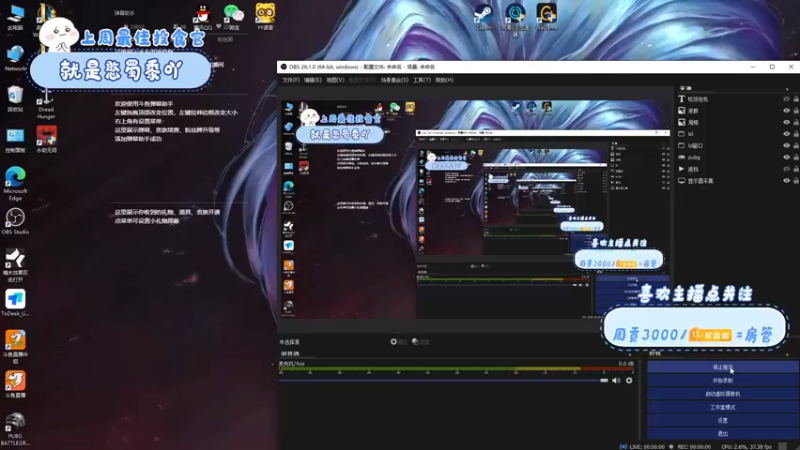Click the 开始录制 start recording button

(722, 380)
